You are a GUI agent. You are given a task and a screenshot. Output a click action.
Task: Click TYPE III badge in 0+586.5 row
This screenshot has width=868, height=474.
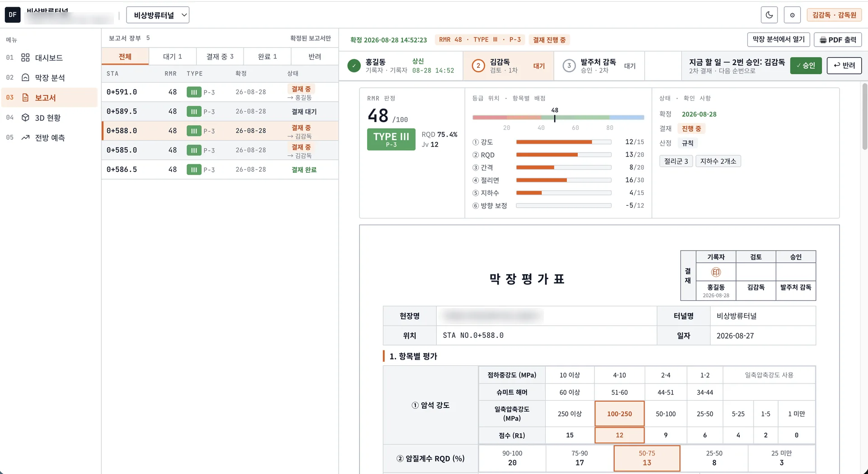pyautogui.click(x=194, y=170)
